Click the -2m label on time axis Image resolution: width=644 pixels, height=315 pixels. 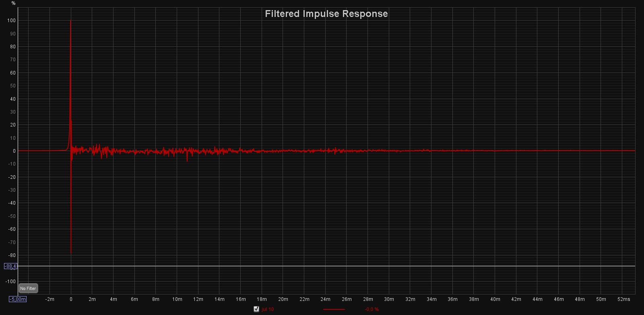click(x=50, y=299)
